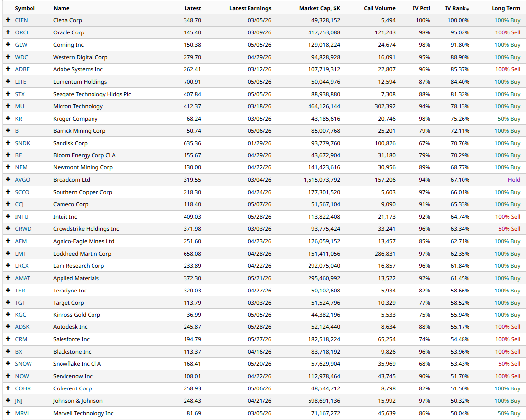
Task: Open the SNOW symbol link
Action: pyautogui.click(x=24, y=364)
